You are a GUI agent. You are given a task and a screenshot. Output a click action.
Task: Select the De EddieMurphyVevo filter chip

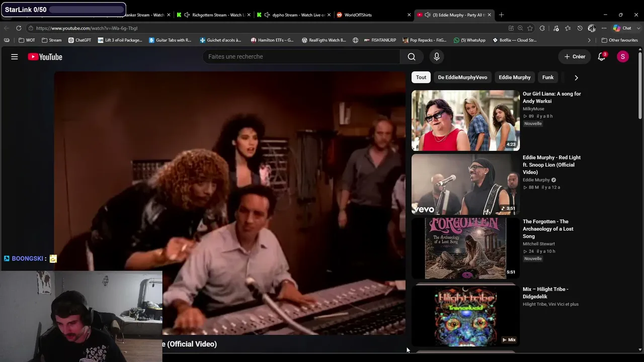pyautogui.click(x=462, y=77)
